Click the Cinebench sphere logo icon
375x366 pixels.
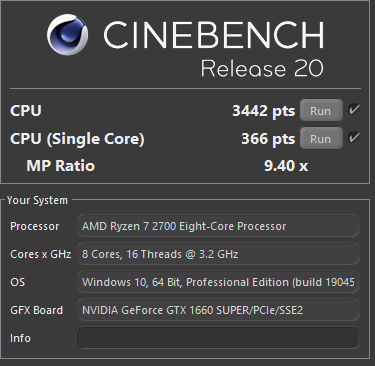tap(68, 34)
